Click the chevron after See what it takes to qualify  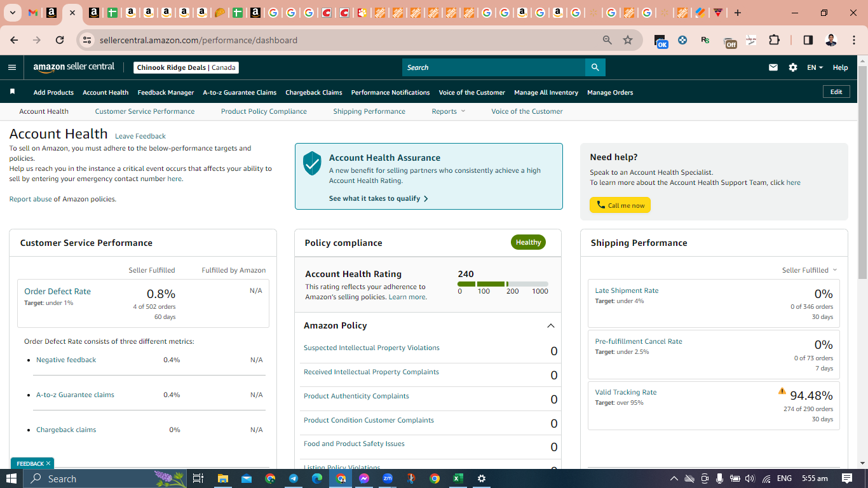point(426,198)
